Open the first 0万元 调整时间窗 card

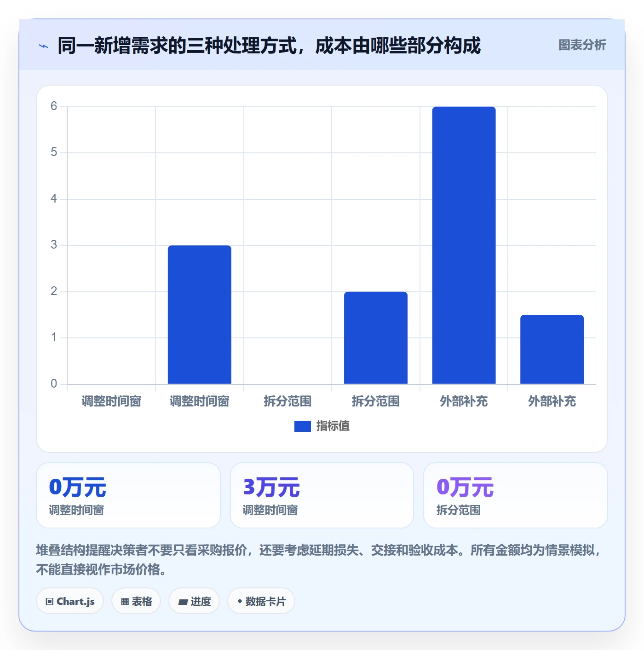coord(128,495)
